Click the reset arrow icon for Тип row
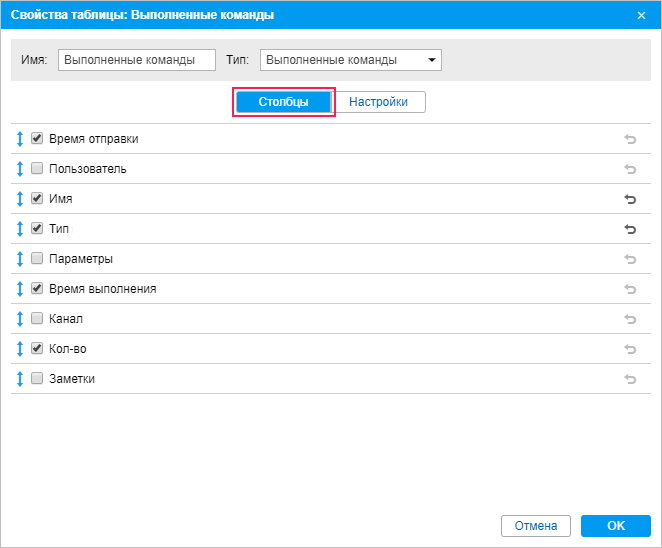Screen dimensions: 662x548 point(630,229)
